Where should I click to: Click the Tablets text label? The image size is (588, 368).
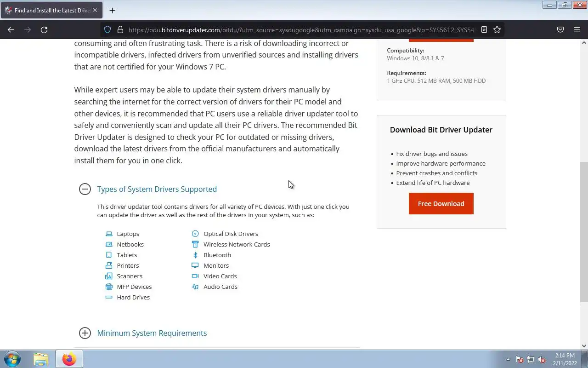click(127, 255)
